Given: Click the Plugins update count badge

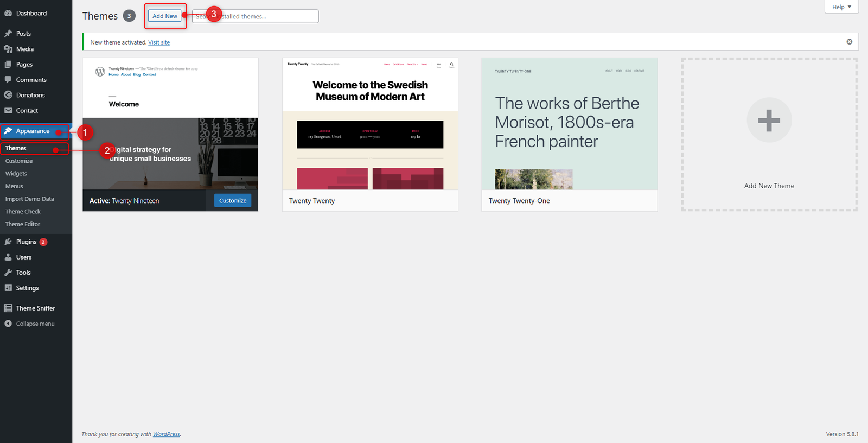Looking at the screenshot, I should click(x=43, y=242).
